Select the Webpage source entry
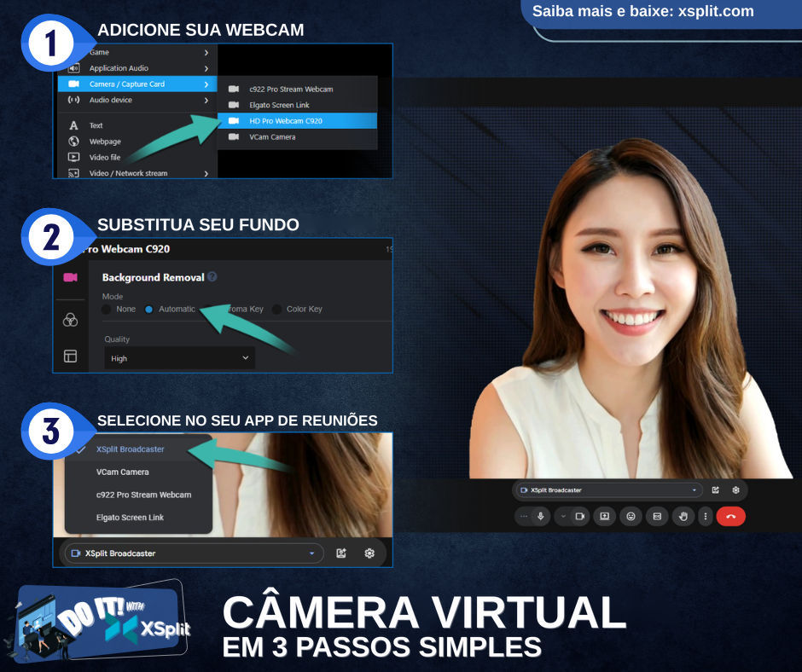The height and width of the screenshot is (672, 802). [x=137, y=142]
